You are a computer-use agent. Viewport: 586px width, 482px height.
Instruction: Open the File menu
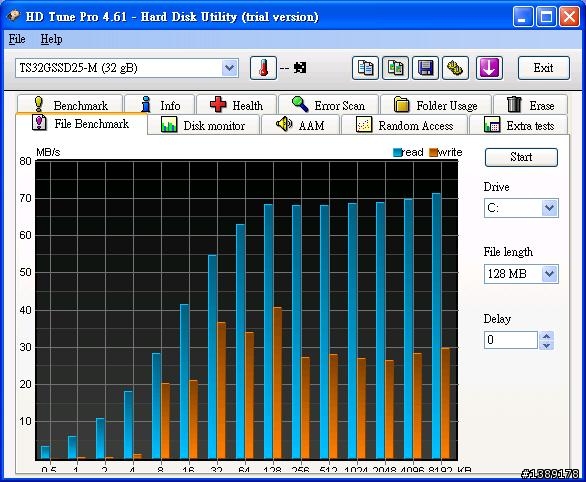pos(17,39)
